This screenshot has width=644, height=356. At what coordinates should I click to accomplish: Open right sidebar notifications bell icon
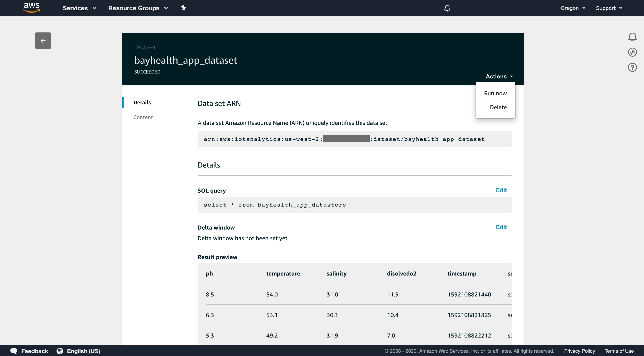tap(632, 37)
